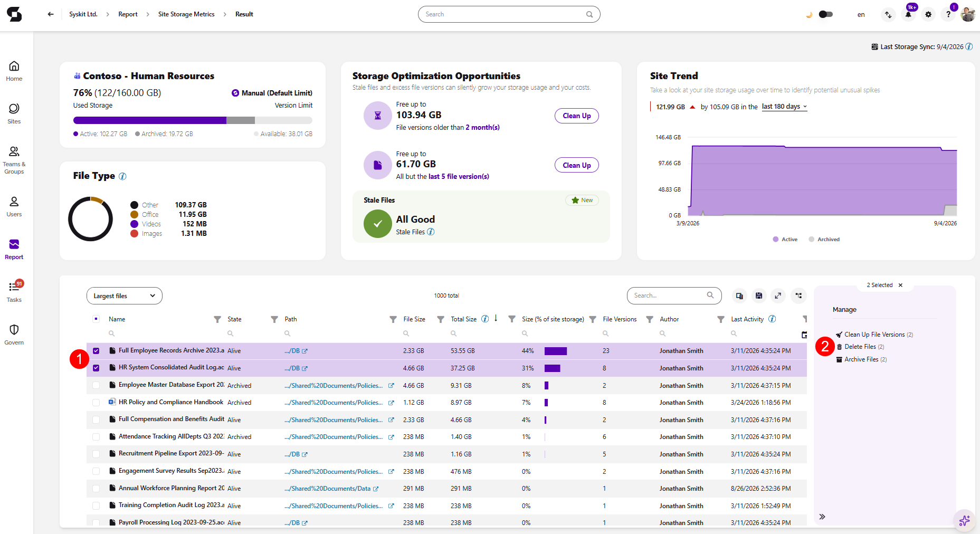Uncheck Full Employee Records Archive row
Image resolution: width=980 pixels, height=534 pixels.
click(96, 351)
